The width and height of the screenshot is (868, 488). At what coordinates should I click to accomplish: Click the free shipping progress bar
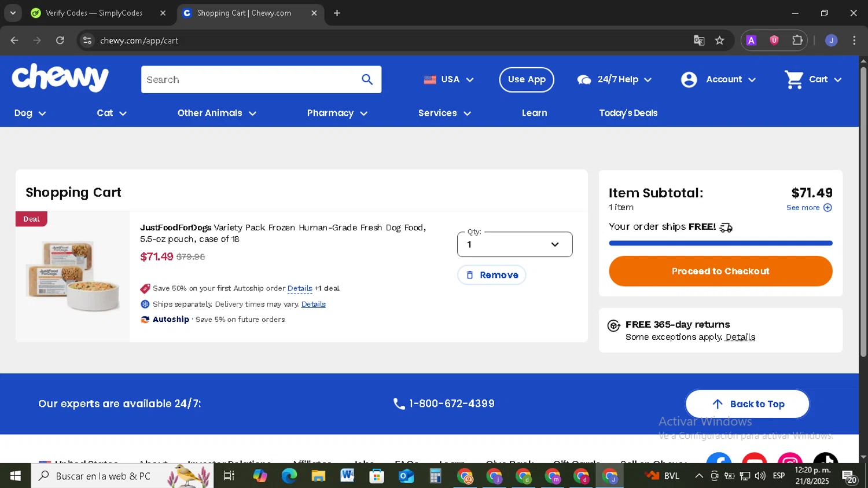[x=720, y=243]
